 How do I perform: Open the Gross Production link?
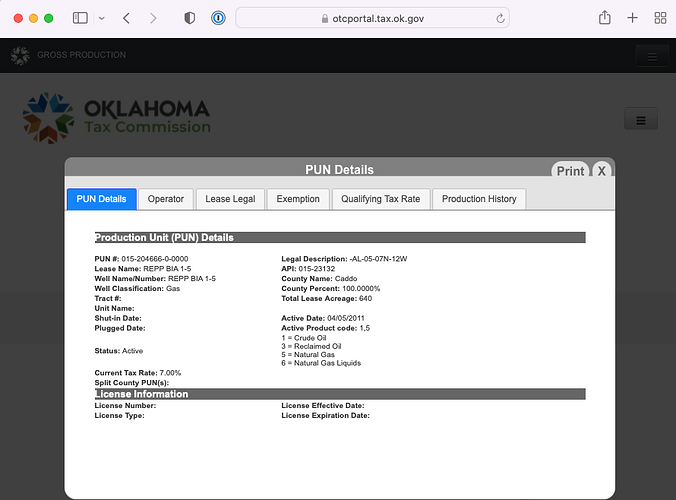(81, 55)
